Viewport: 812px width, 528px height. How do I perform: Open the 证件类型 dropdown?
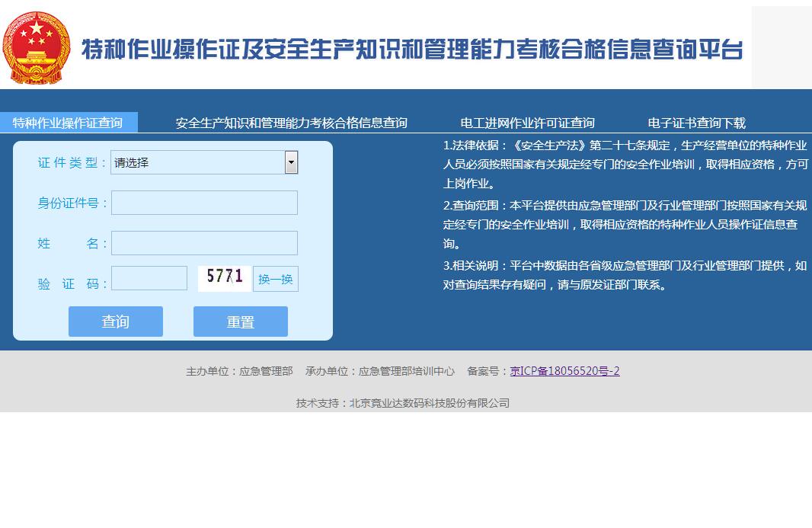coord(204,162)
